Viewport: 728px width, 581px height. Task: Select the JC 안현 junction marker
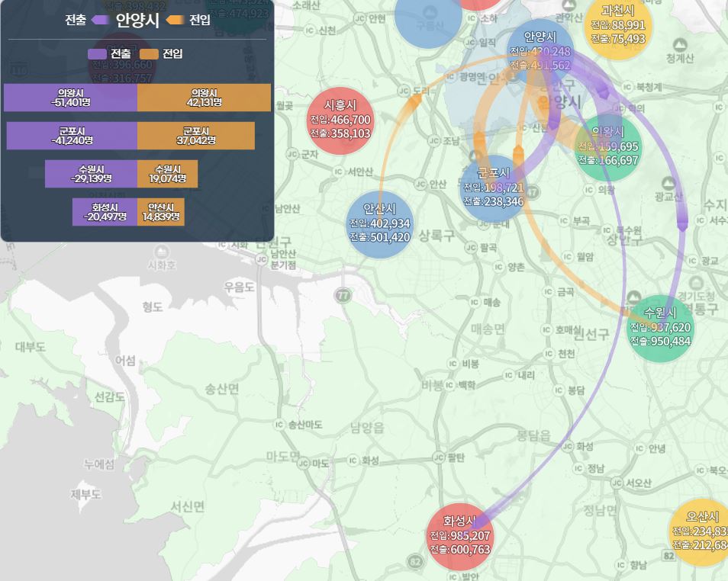[360, 18]
